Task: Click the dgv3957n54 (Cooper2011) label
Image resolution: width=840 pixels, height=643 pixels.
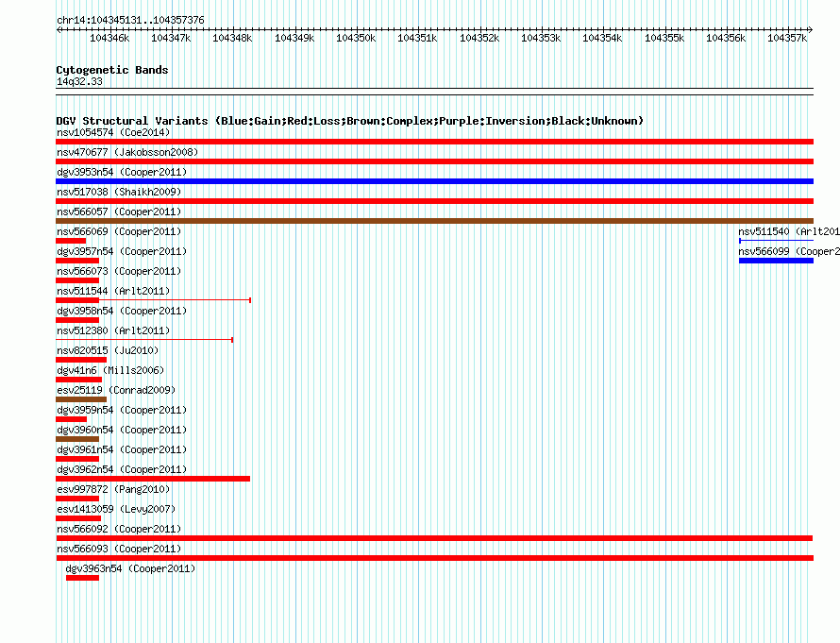Action: [122, 251]
